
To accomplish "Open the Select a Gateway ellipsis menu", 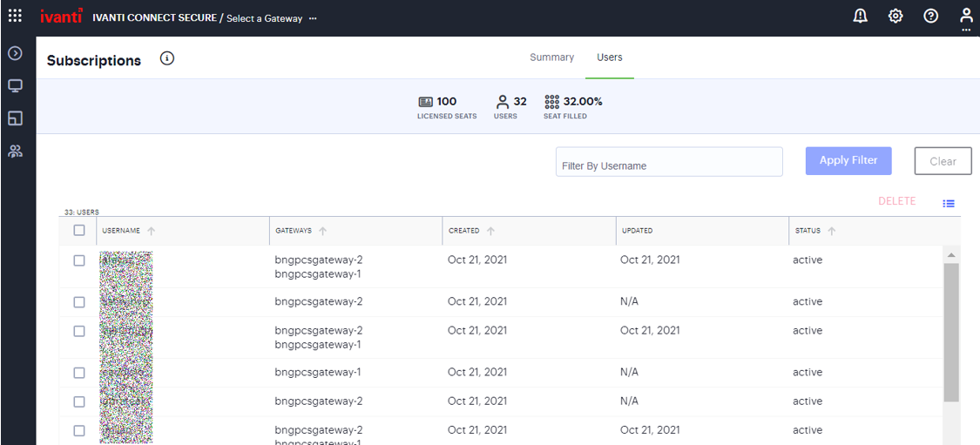I will click(x=313, y=18).
